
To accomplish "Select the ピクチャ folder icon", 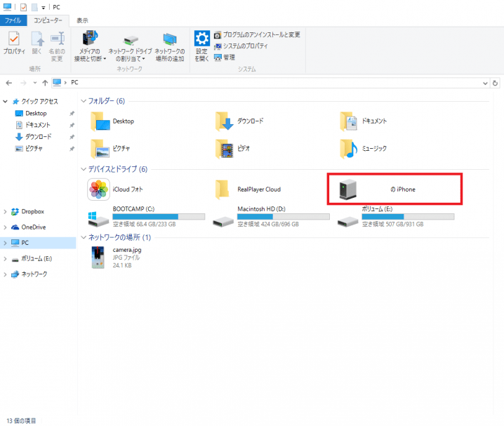I will point(100,149).
